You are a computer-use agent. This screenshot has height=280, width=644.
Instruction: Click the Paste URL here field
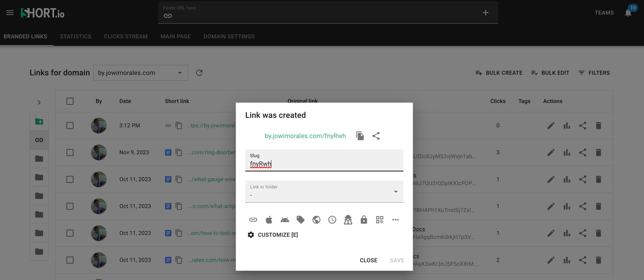(328, 13)
